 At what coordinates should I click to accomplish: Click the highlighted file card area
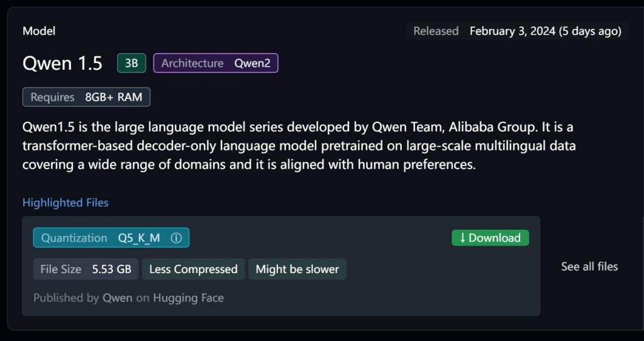[281, 266]
